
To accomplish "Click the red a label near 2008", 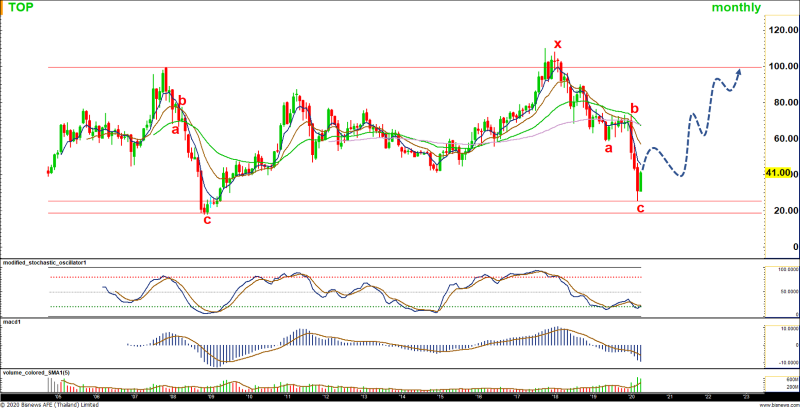I will coord(174,127).
